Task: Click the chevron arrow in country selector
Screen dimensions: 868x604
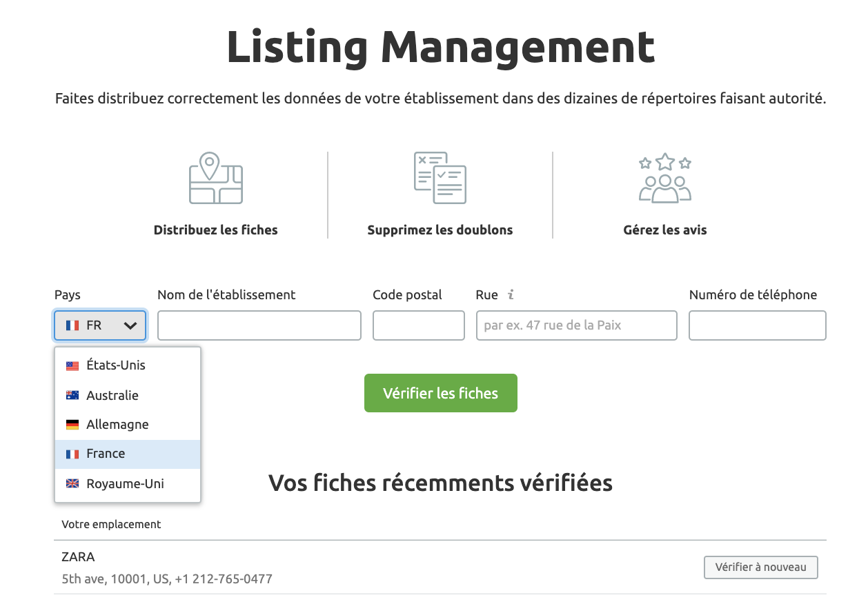Action: coord(130,325)
